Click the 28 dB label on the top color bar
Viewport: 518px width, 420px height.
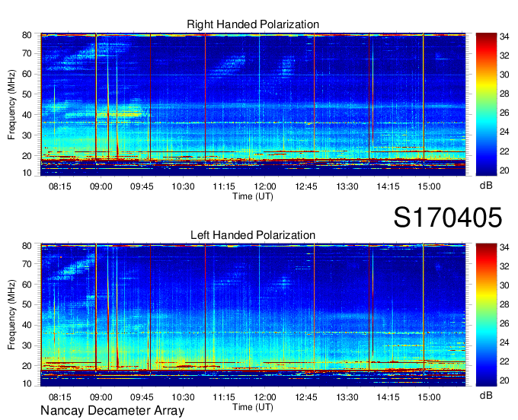504,94
